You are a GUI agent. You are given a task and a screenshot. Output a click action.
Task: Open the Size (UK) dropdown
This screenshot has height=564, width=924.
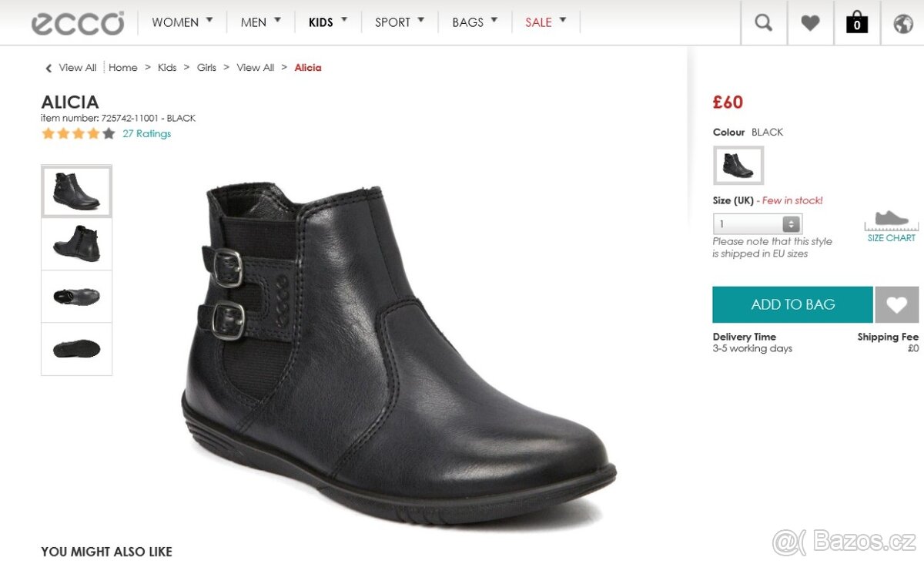(758, 224)
